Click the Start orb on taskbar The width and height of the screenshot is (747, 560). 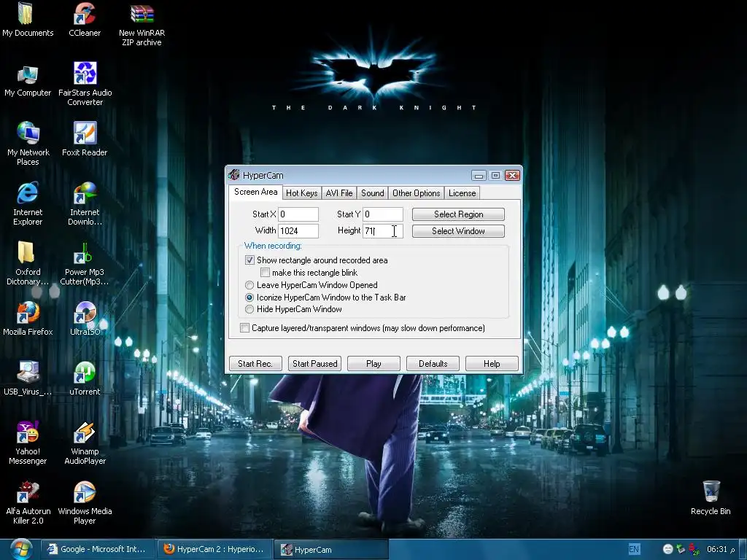pos(20,549)
